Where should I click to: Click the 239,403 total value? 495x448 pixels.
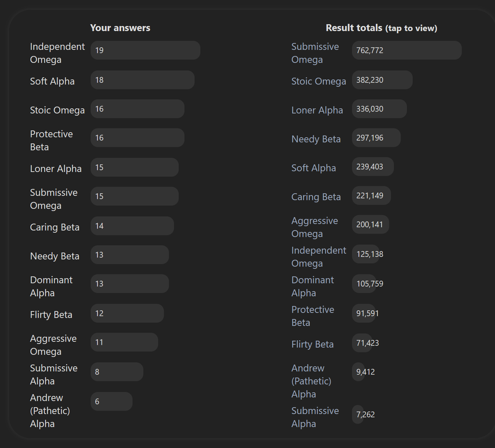pos(370,167)
